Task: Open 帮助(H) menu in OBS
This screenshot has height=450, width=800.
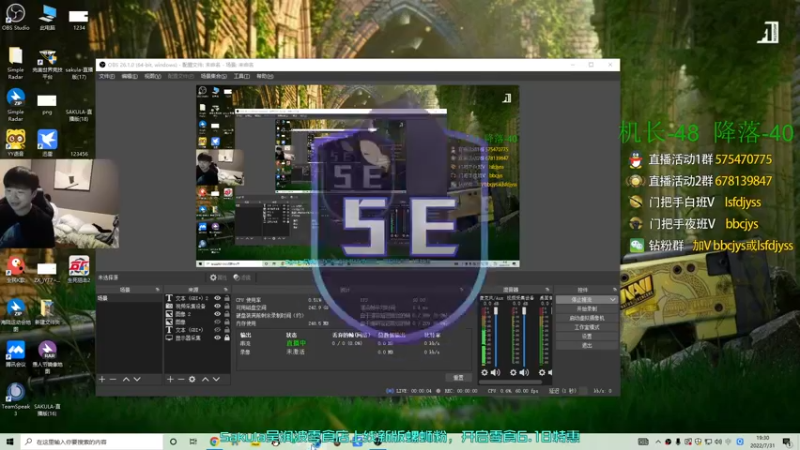Action: point(265,76)
